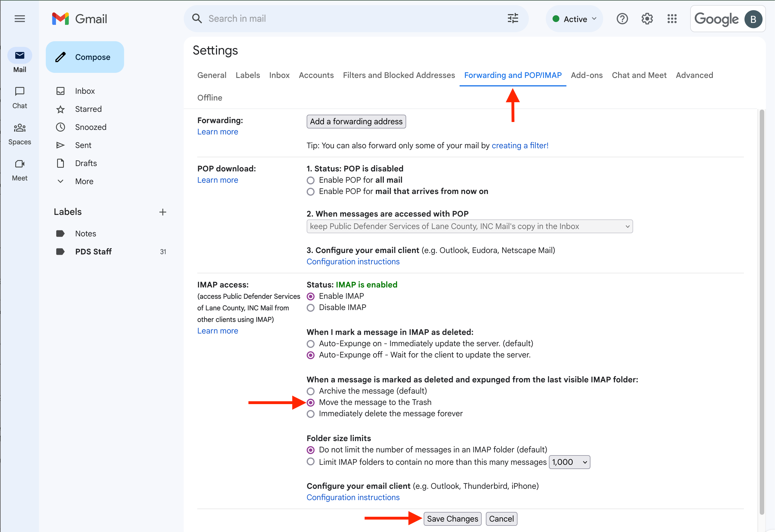Open the Help question mark icon
This screenshot has height=532, width=775.
click(x=622, y=19)
